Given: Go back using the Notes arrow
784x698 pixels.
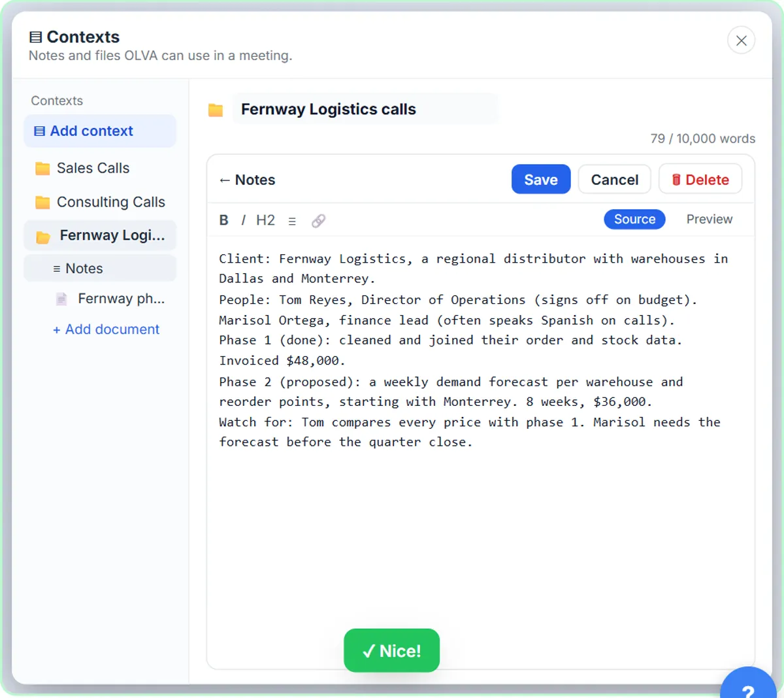Looking at the screenshot, I should point(247,180).
